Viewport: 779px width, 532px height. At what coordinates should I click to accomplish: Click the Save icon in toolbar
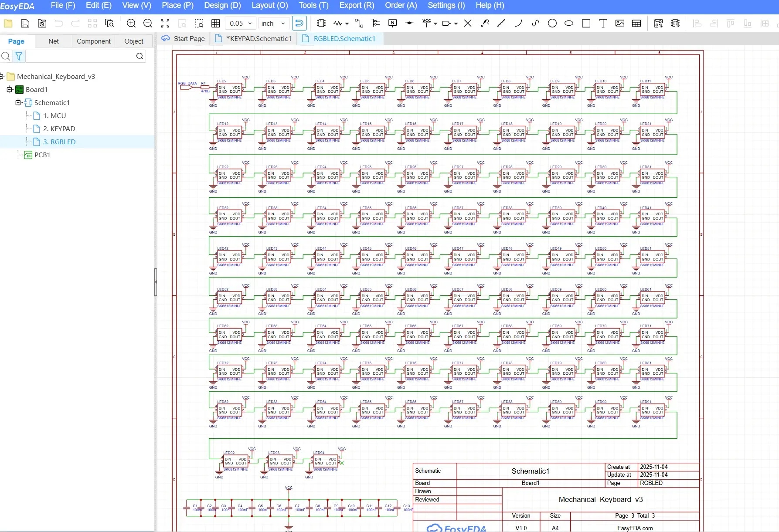point(25,24)
